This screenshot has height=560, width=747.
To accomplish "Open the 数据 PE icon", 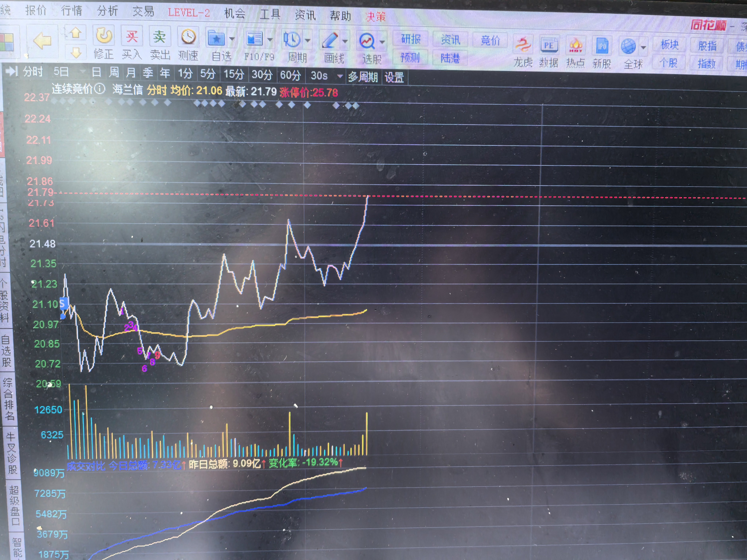I will [x=549, y=46].
